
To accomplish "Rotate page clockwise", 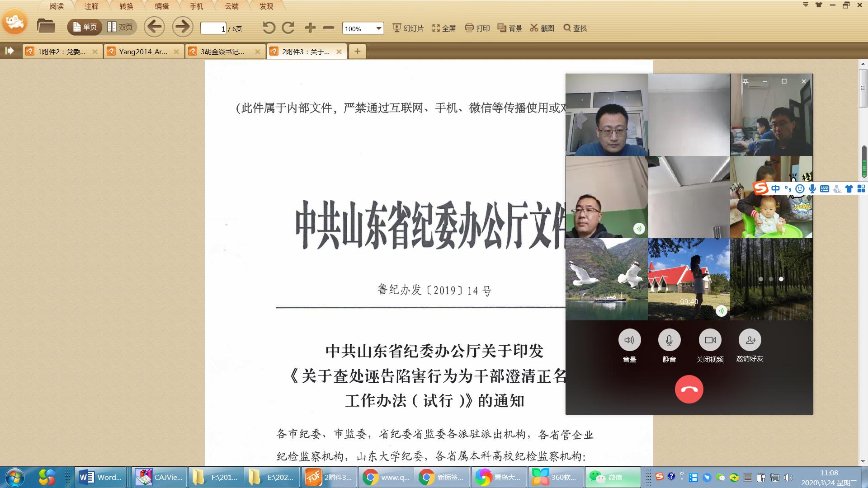I will click(288, 28).
